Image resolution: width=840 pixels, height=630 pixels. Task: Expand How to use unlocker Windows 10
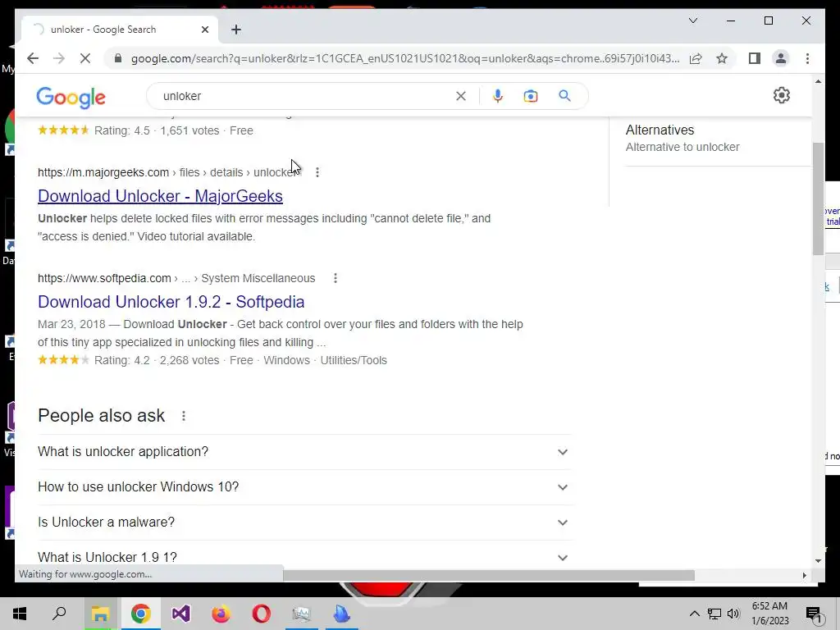(x=304, y=487)
